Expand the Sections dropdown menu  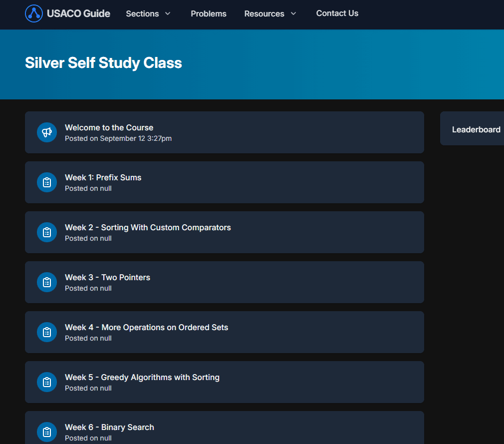click(x=148, y=13)
